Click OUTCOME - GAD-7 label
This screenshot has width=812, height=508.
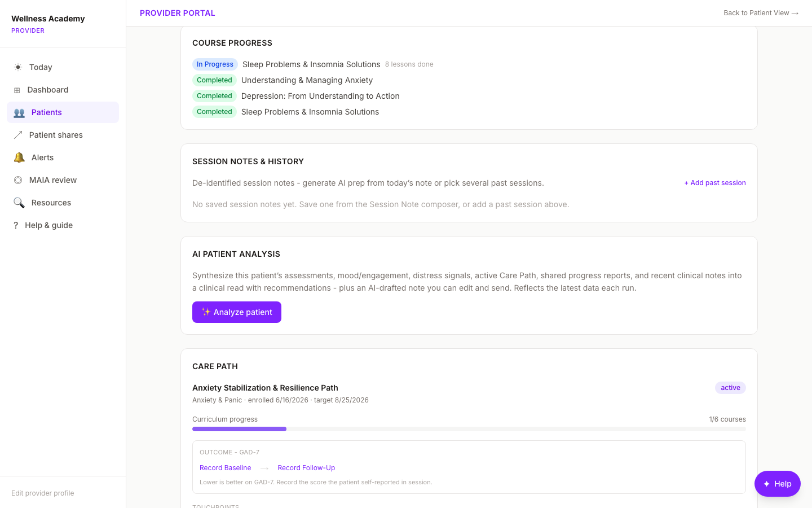click(230, 452)
